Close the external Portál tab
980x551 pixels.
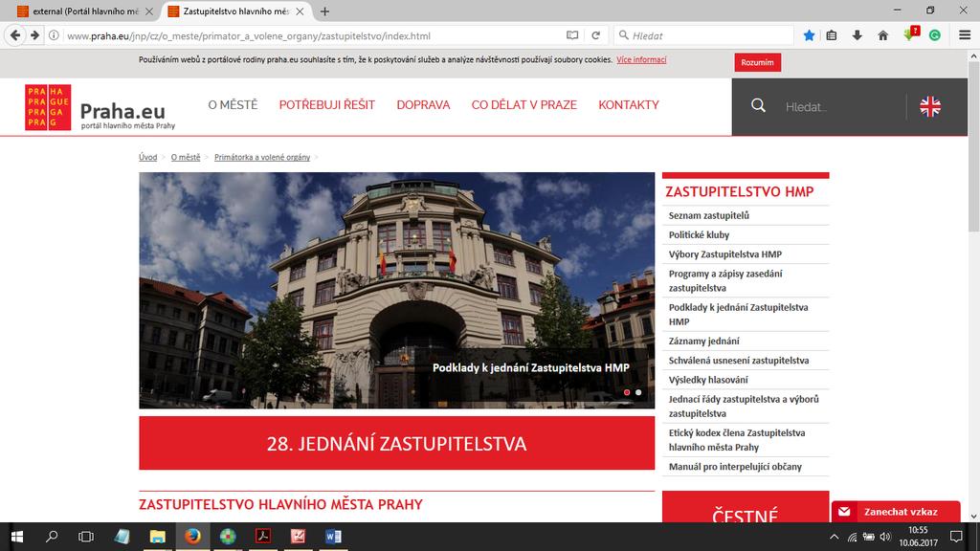(148, 11)
